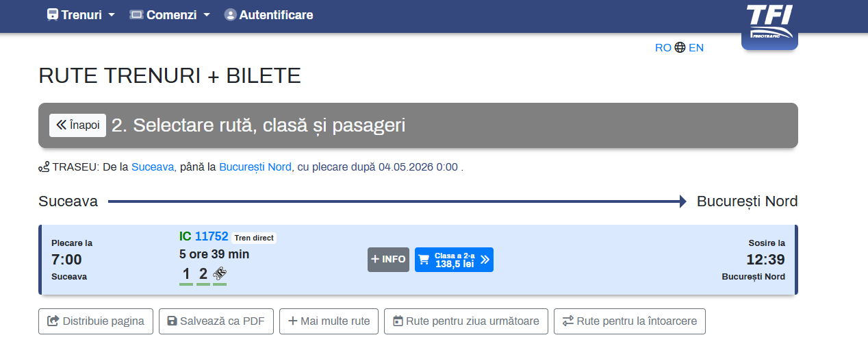
Task: Expand the Comenzi dropdown menu
Action: point(170,14)
